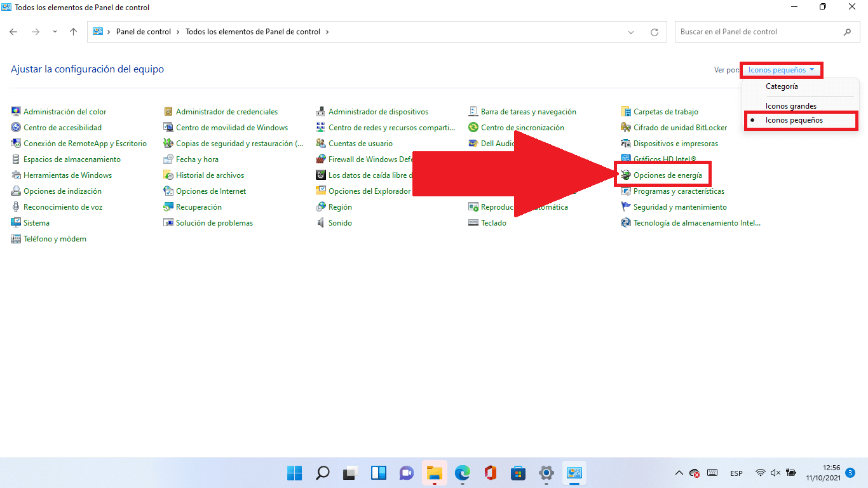The image size is (868, 488).
Task: Open Administración del color icon
Action: pos(16,112)
